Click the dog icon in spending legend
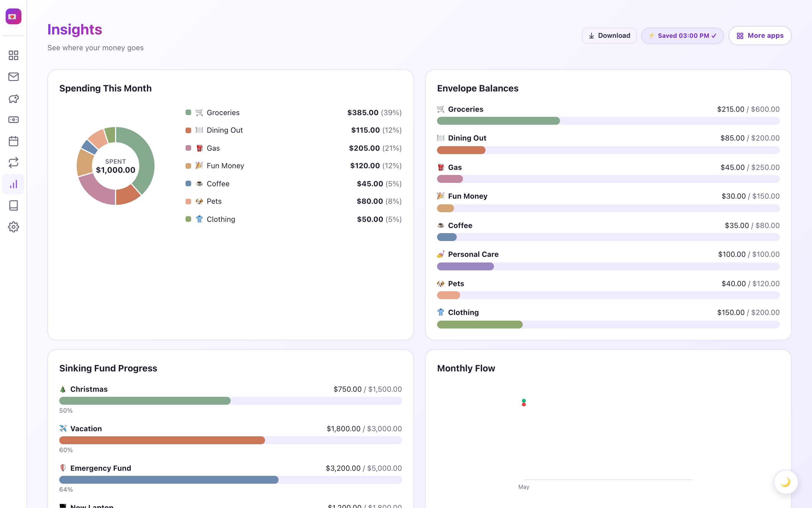Viewport: 812px width, 508px height. click(x=199, y=201)
